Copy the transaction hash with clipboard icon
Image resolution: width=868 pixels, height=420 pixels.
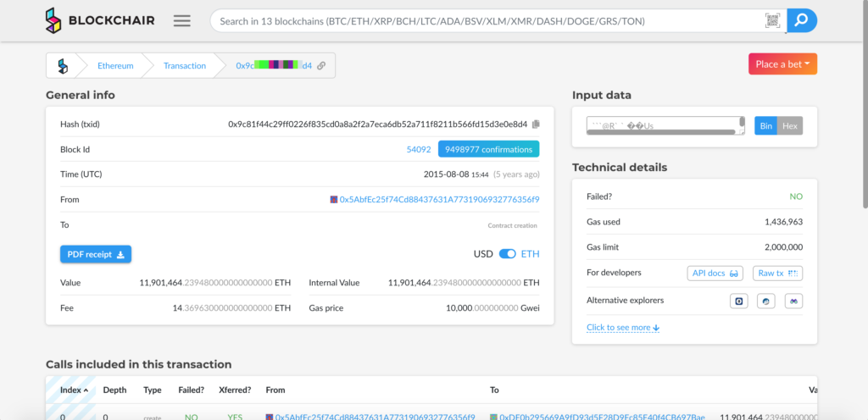click(536, 124)
